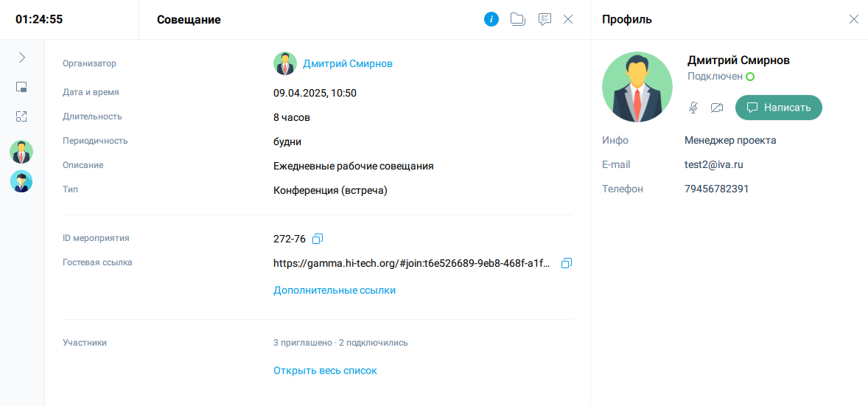The width and height of the screenshot is (868, 406).
Task: Copy the event ID 272-76
Action: [318, 239]
